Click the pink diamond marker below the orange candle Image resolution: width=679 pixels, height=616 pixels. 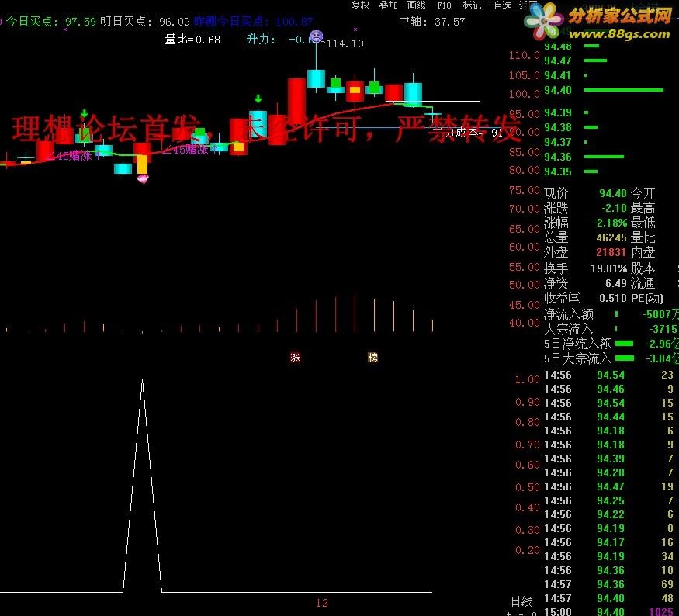pyautogui.click(x=143, y=178)
